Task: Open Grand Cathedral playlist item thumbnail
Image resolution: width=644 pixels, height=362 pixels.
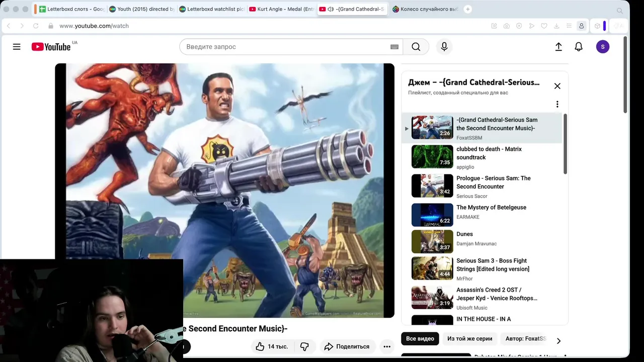Action: tap(432, 128)
